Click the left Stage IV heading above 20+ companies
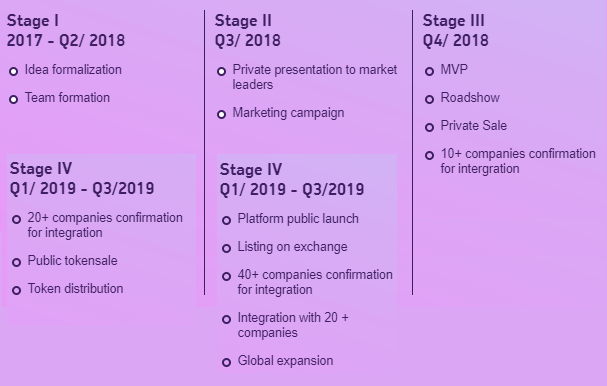Viewport: 607px width, 386px height. tap(82, 178)
